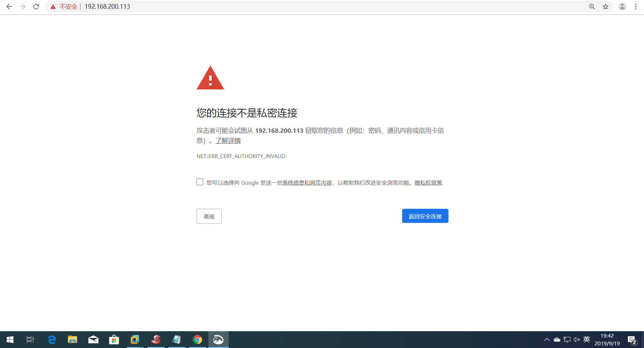Screen dimensions: 644x348
Task: Switch to the red spiral taskbar app
Action: (156, 340)
